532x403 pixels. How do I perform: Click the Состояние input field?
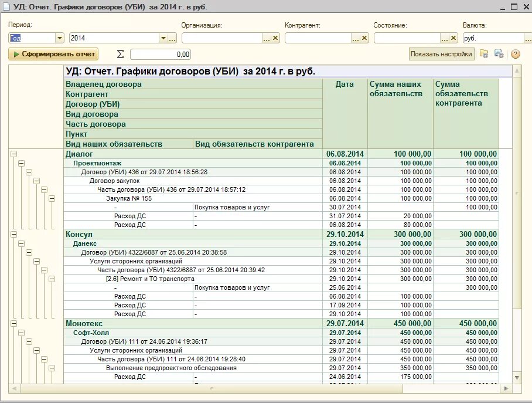click(407, 38)
